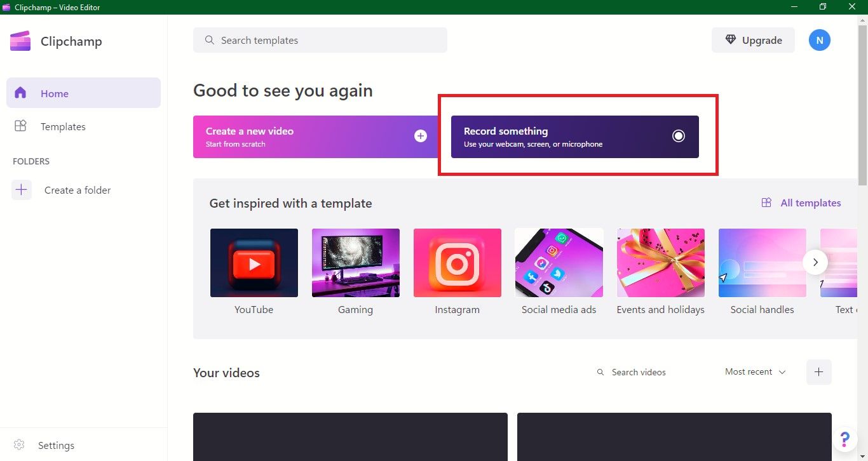
Task: Click the magnifier icon in Search templates
Action: pyautogui.click(x=210, y=40)
